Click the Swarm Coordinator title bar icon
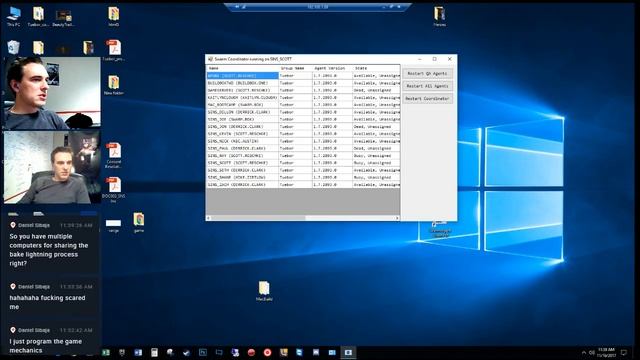 [x=210, y=59]
